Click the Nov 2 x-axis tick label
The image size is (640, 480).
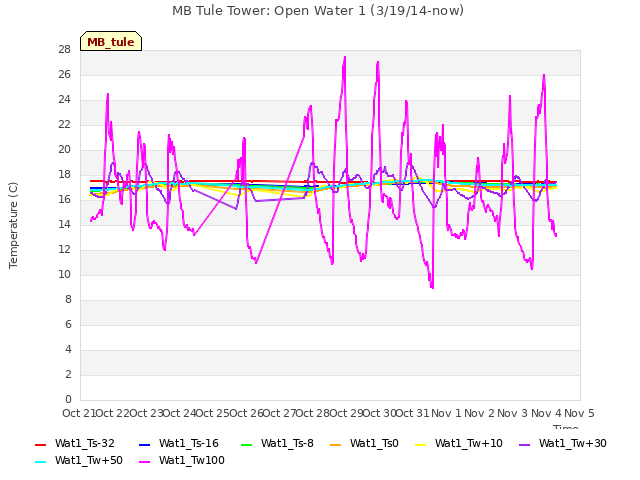point(479,413)
